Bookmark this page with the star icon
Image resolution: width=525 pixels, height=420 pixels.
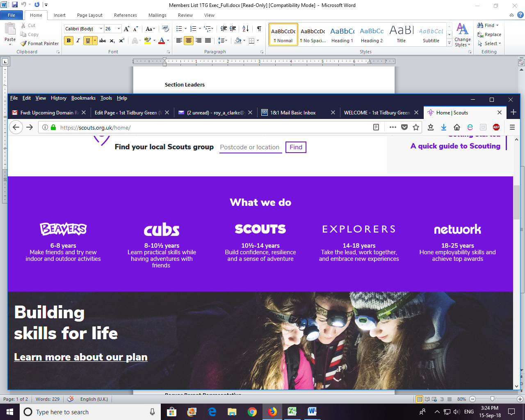point(416,127)
